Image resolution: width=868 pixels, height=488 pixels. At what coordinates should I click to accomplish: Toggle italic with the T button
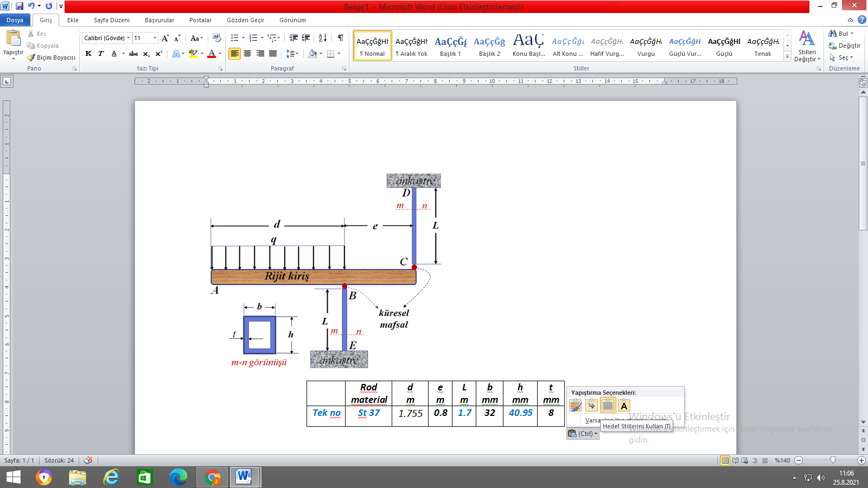tap(101, 54)
